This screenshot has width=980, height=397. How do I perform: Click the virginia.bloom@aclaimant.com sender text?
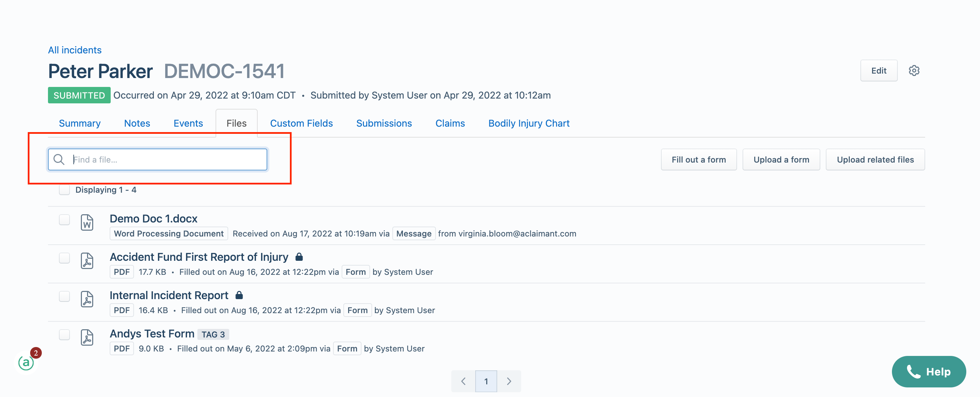[517, 234]
